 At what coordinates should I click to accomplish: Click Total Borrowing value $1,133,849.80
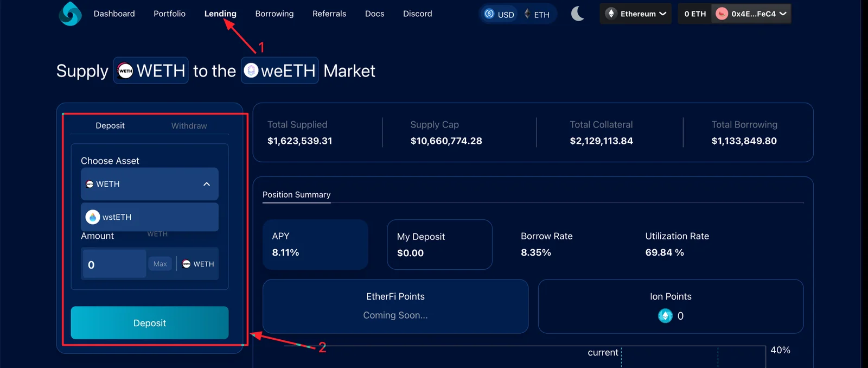[x=744, y=141]
